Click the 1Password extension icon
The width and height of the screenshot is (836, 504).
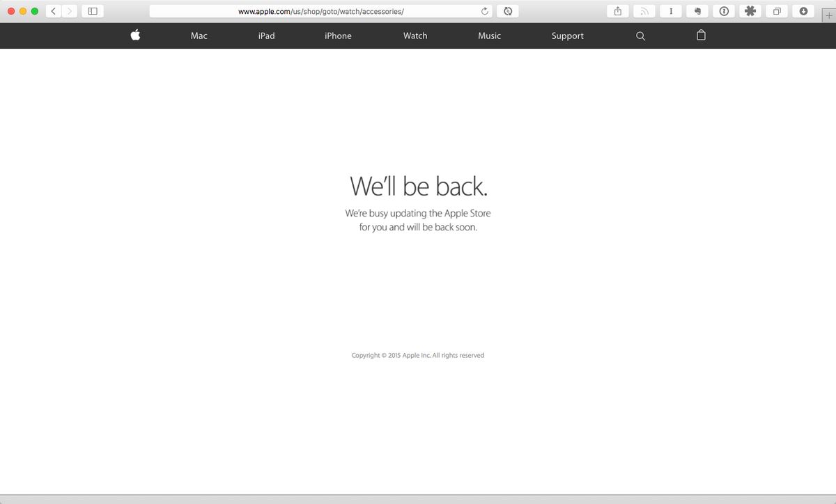(x=724, y=11)
